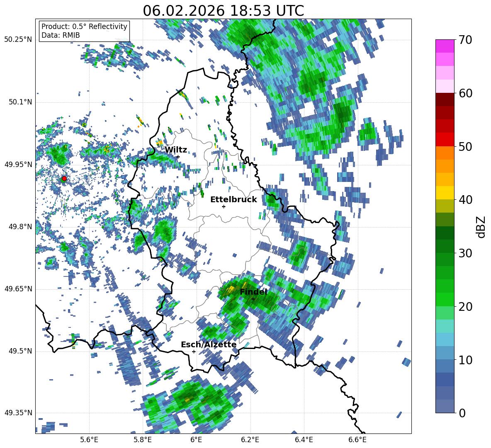
Task: Click the 60 colorbar tick label
Action: coord(465,93)
